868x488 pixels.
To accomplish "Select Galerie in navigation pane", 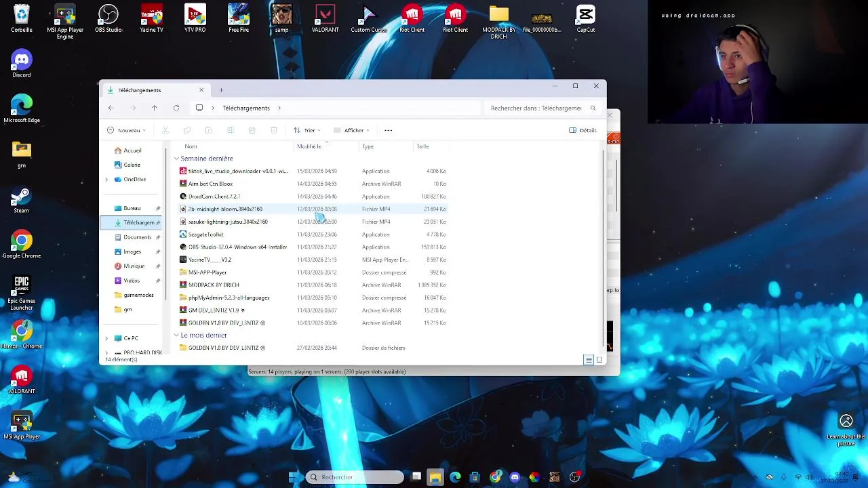I will 127,165.
